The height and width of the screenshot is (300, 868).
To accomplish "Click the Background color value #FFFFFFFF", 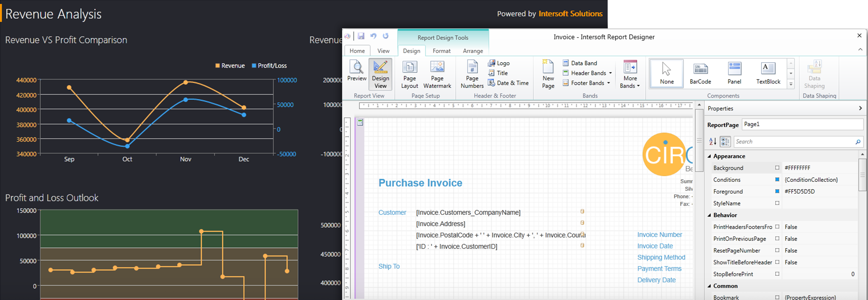I will 797,167.
